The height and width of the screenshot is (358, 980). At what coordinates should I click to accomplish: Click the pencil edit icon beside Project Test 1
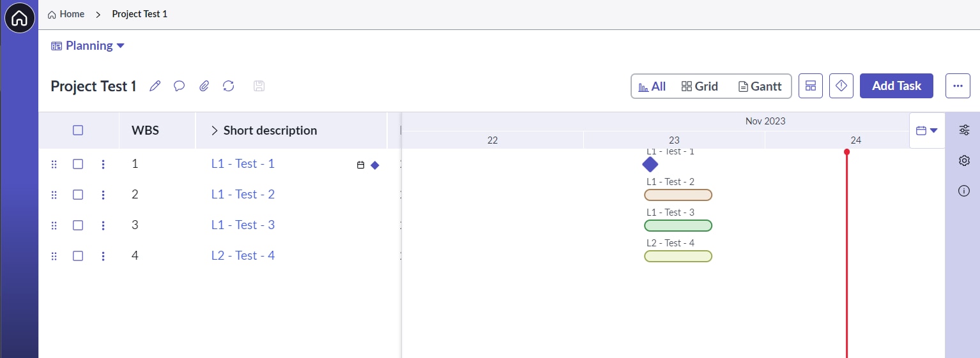[x=155, y=86]
